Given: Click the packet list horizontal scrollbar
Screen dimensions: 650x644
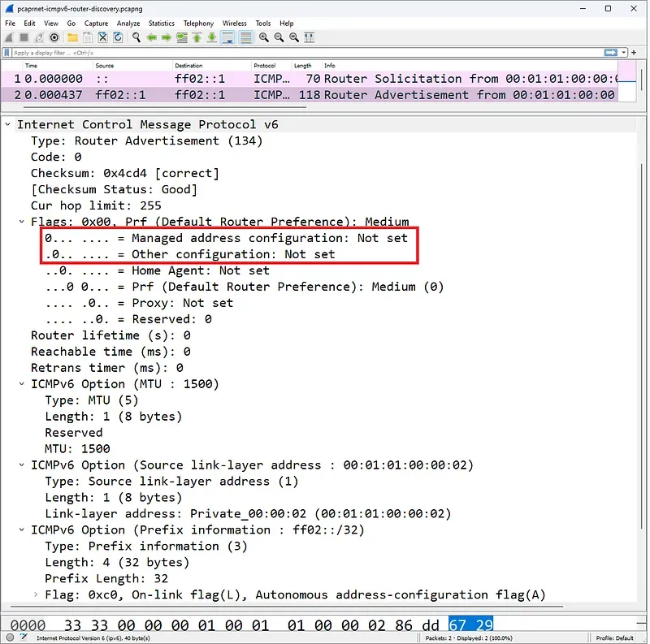Looking at the screenshot, I should coord(165,107).
